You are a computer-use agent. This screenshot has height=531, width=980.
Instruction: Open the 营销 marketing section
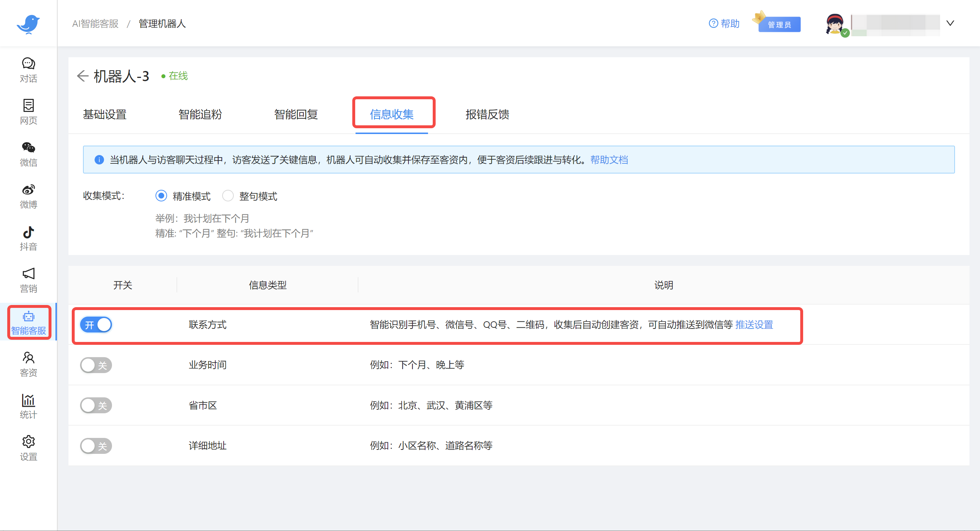coord(28,280)
